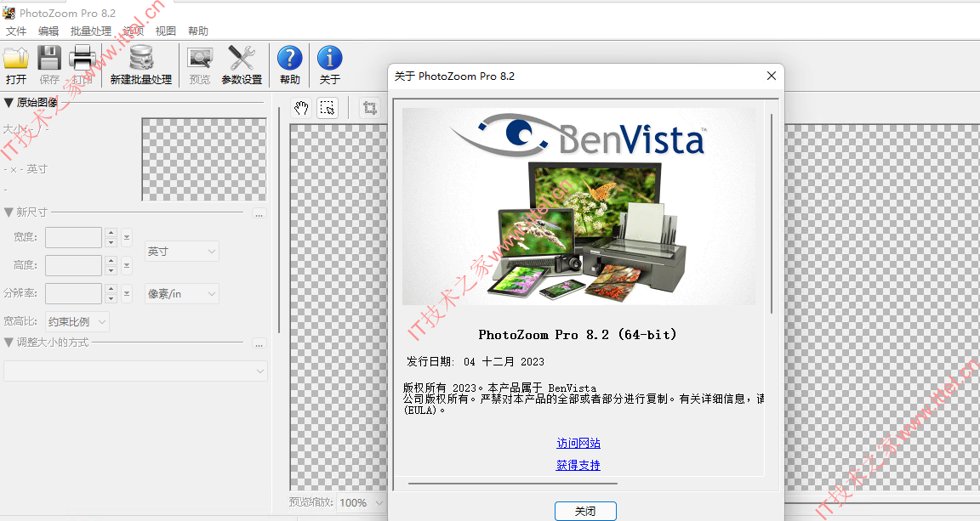Click the PhotoZoom app icon in title bar
This screenshot has width=980, height=521.
pyautogui.click(x=9, y=13)
